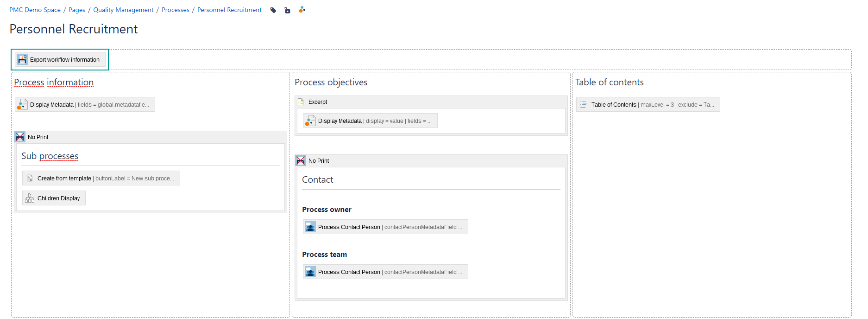Click the Table of contents heading
The width and height of the screenshot is (868, 319).
coord(609,82)
